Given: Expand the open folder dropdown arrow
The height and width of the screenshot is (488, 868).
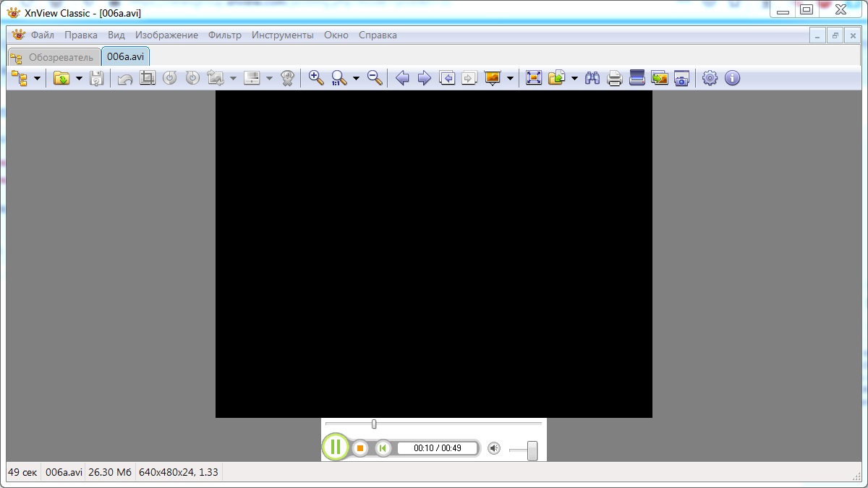Looking at the screenshot, I should point(79,79).
